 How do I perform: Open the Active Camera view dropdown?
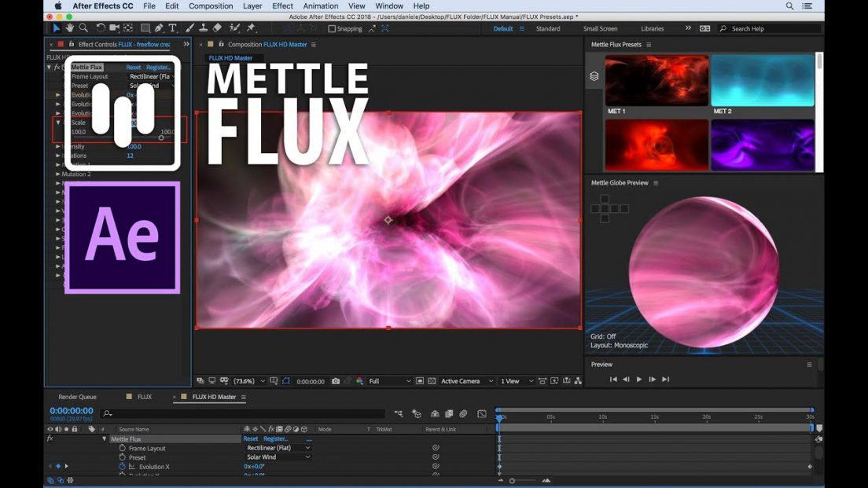[x=460, y=381]
